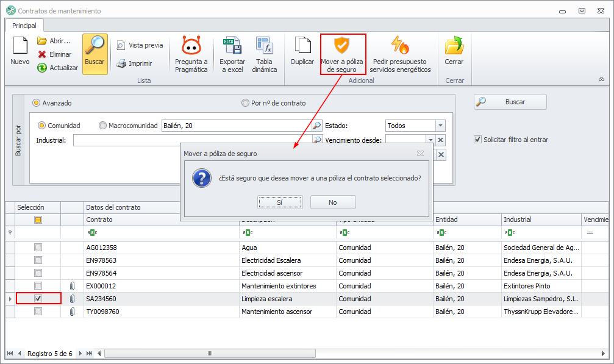This screenshot has height=364, width=614.
Task: Click Mover a póliza de seguro
Action: (342, 54)
